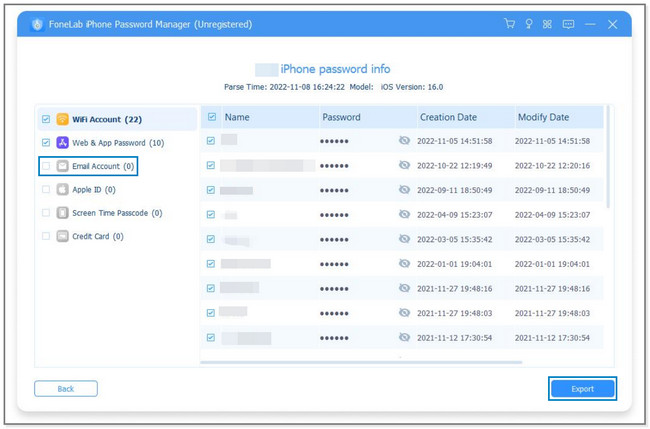The image size is (650, 429).
Task: Click the masked password in first row
Action: tap(334, 141)
